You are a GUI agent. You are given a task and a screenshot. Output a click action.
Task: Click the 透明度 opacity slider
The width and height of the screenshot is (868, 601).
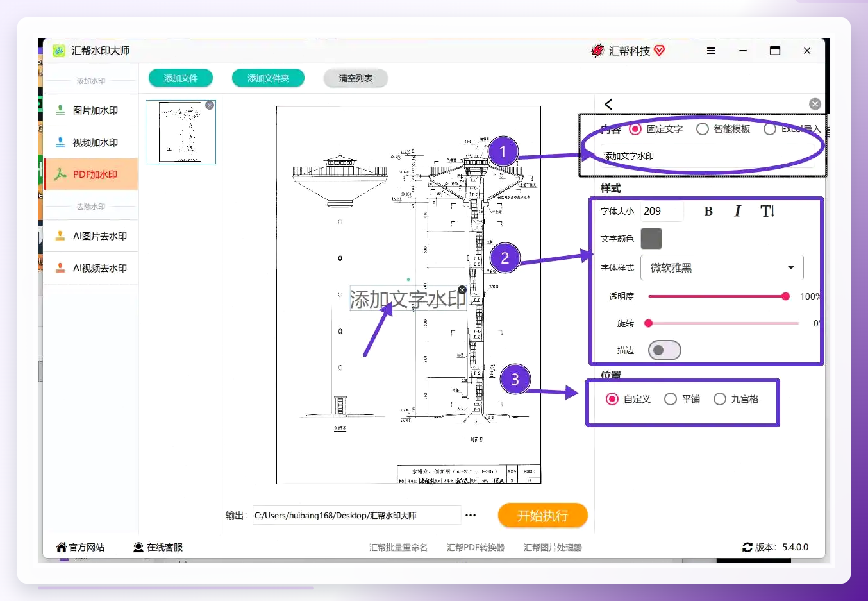pos(719,296)
